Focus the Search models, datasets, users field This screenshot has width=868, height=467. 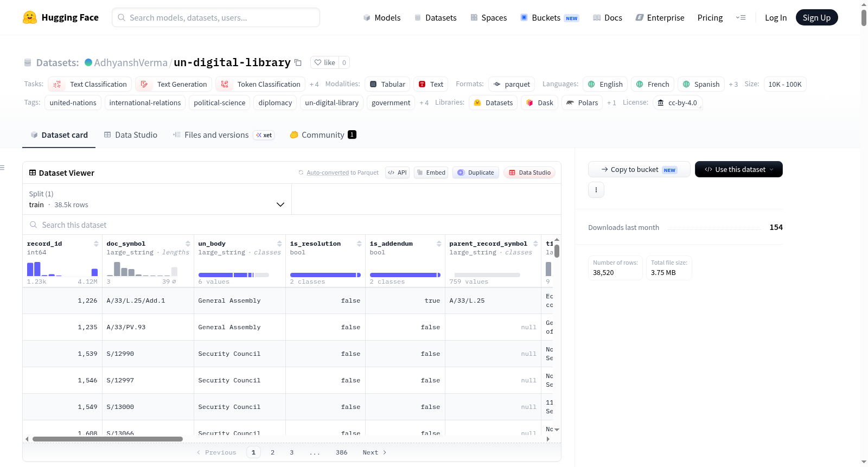coord(216,17)
